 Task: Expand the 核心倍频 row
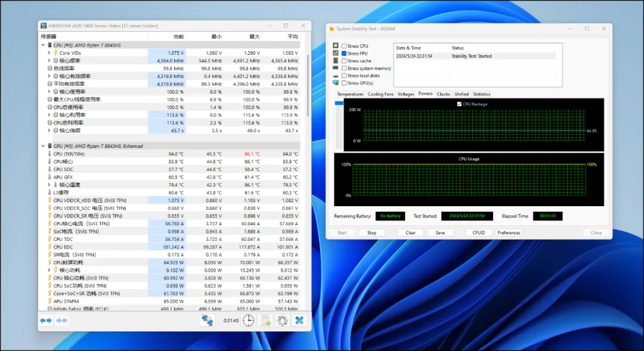(49, 130)
